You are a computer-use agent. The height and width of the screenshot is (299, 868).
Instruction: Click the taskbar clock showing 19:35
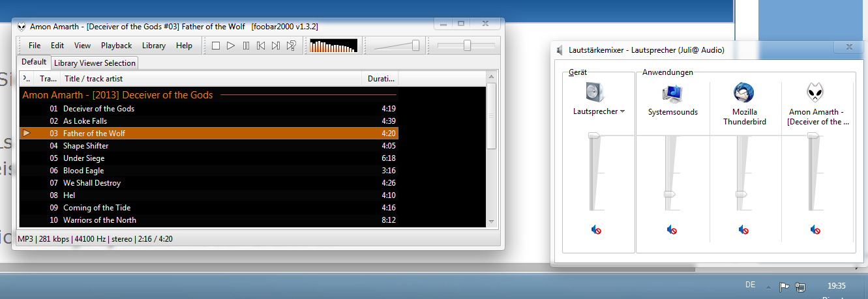coord(836,285)
